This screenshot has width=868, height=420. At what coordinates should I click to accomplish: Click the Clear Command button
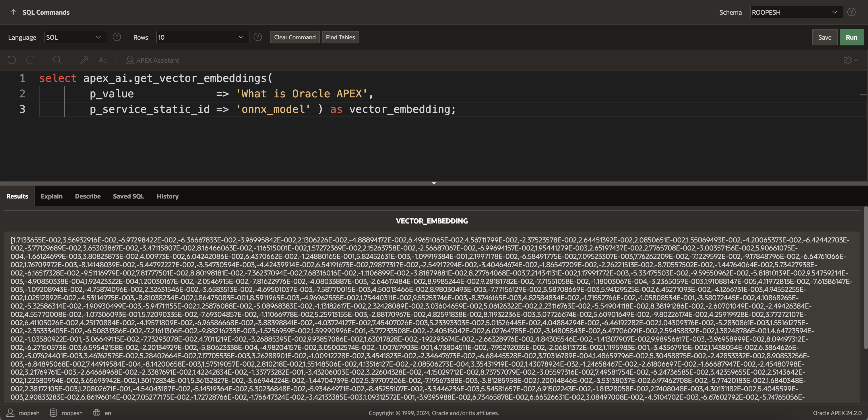[294, 37]
